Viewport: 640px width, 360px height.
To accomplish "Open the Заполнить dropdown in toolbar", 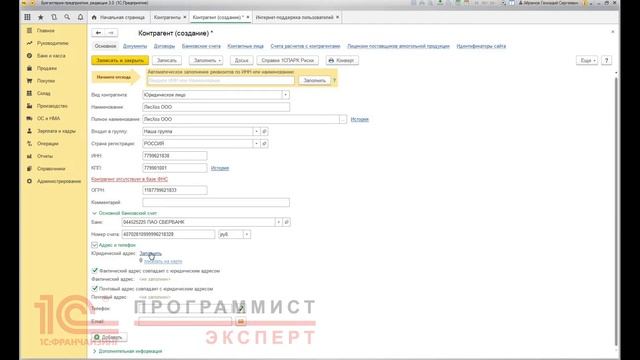I will pyautogui.click(x=206, y=60).
